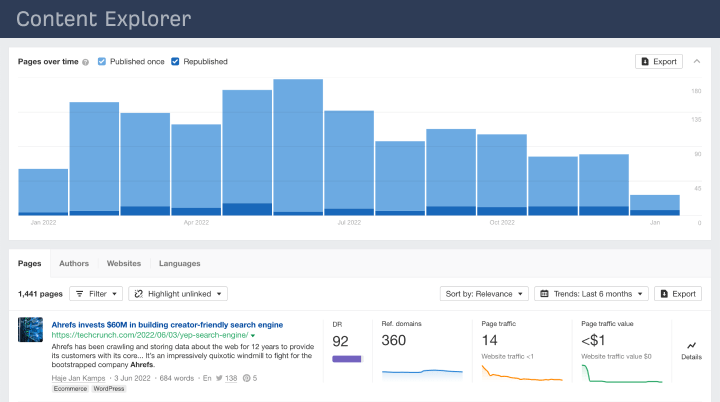
Task: Switch to the Languages tab
Action: pyautogui.click(x=180, y=263)
